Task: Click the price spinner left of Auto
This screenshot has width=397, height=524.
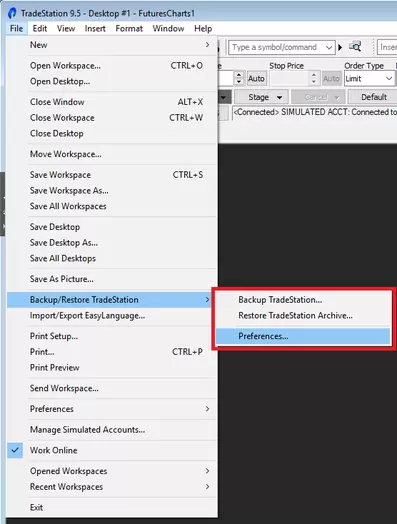Action: click(x=239, y=79)
